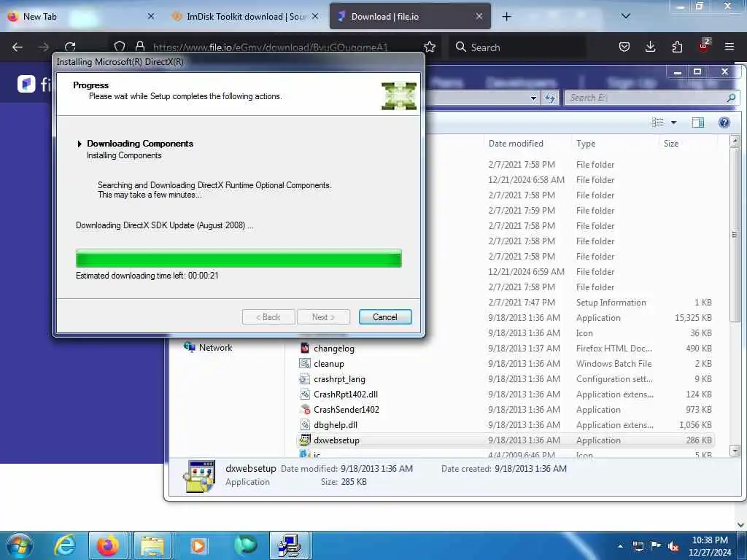Click the Firefox Search box

(x=517, y=47)
